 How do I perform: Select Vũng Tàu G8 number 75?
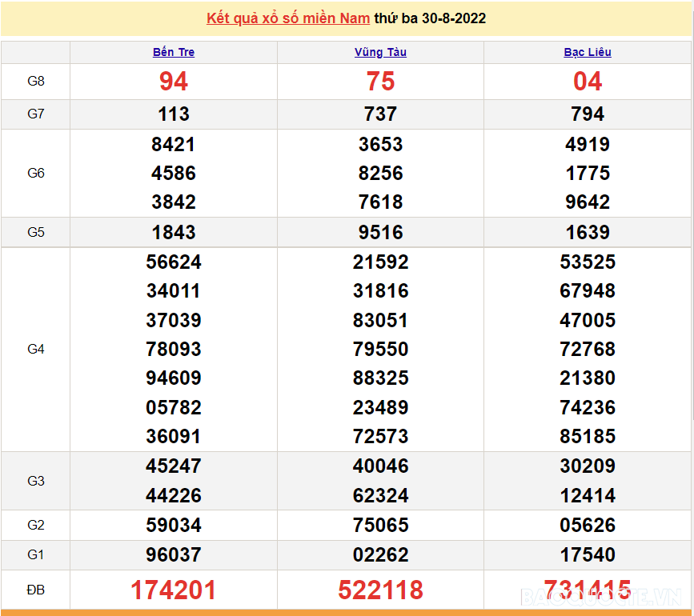pos(380,82)
